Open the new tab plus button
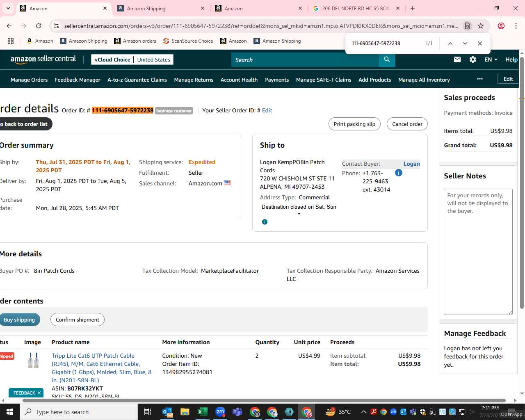 tap(413, 8)
